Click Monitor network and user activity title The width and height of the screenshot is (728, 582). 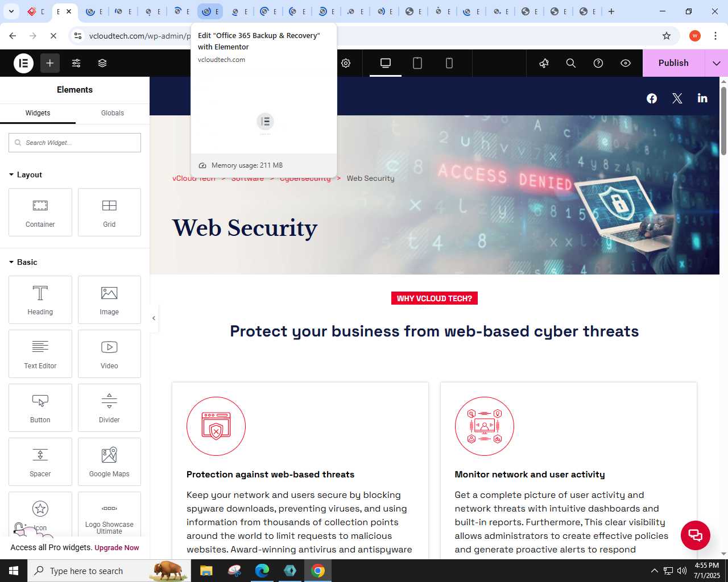[530, 475]
